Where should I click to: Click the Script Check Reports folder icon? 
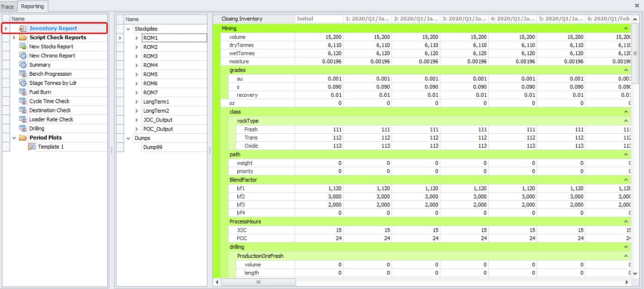pos(23,38)
